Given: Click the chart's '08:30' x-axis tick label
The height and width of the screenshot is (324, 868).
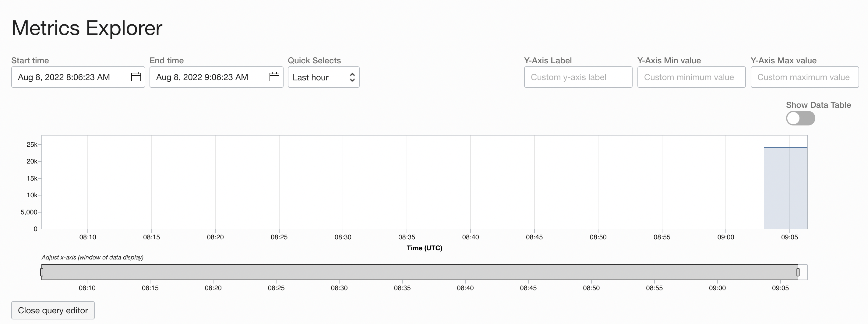Looking at the screenshot, I should pyautogui.click(x=343, y=237).
